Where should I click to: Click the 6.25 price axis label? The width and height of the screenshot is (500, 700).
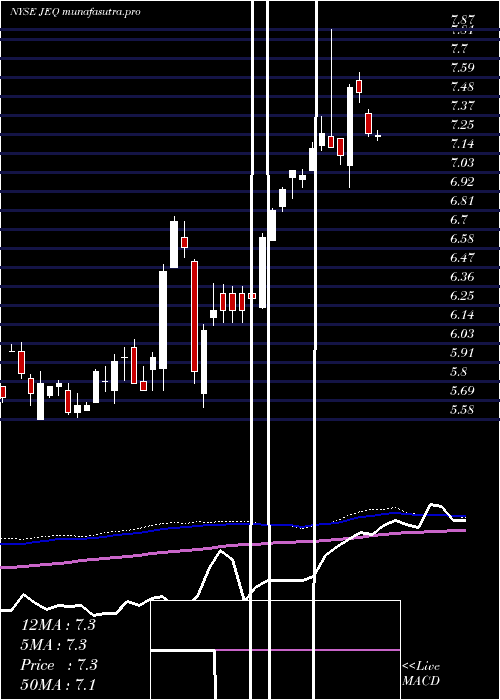coord(462,296)
